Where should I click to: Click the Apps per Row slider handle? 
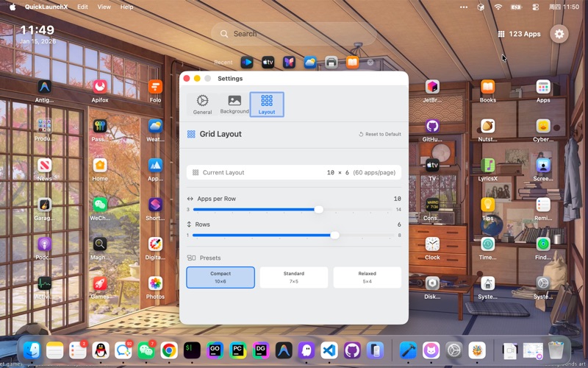(318, 210)
